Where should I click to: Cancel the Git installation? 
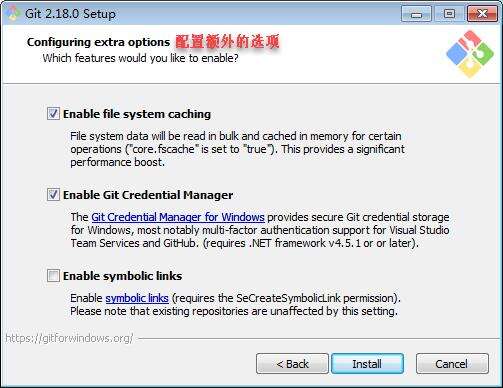(452, 364)
